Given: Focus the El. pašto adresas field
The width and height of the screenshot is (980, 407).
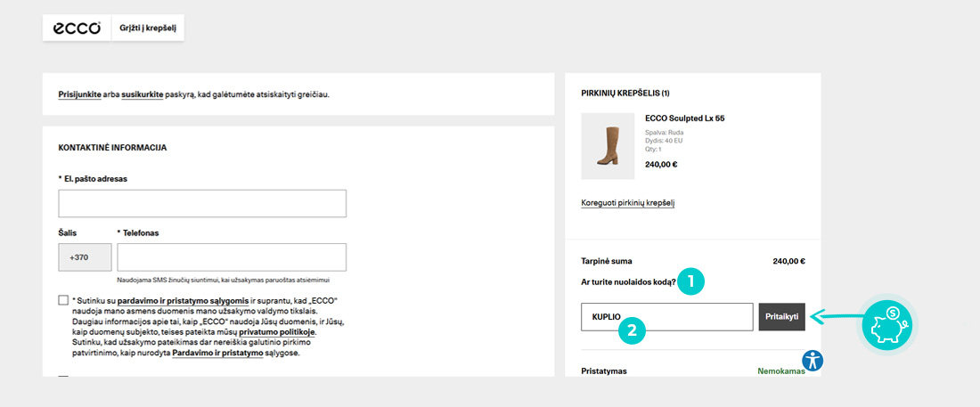Looking at the screenshot, I should pyautogui.click(x=202, y=204).
